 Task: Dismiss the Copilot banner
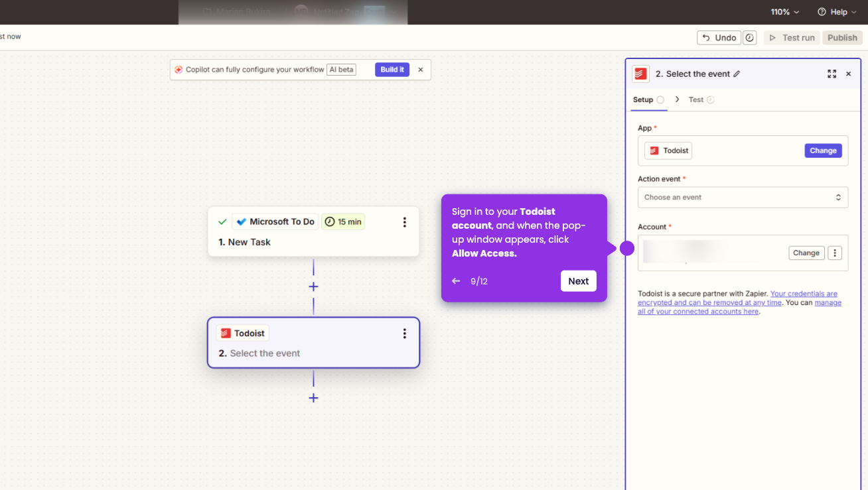point(420,70)
